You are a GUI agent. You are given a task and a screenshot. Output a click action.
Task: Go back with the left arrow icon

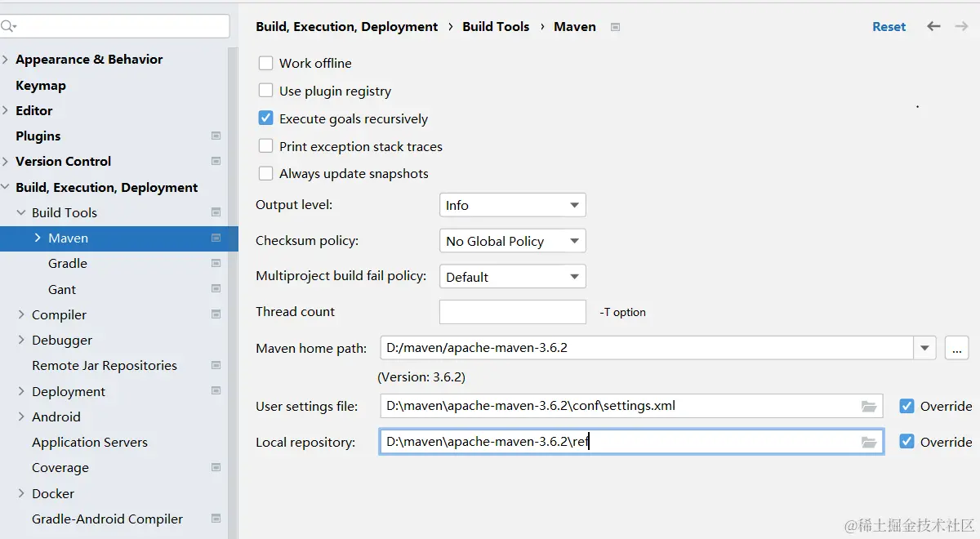pos(933,26)
